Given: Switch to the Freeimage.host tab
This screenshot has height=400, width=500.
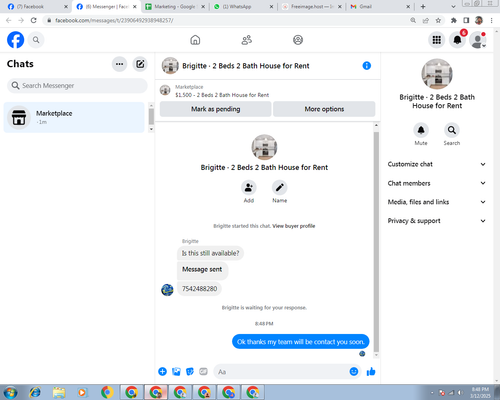Looking at the screenshot, I should [312, 7].
